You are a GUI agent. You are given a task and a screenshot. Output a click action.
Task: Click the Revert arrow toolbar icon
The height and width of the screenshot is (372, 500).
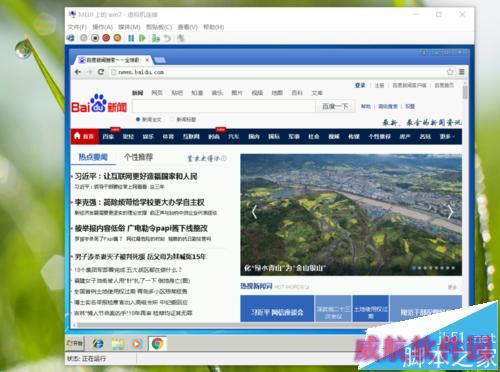[167, 38]
